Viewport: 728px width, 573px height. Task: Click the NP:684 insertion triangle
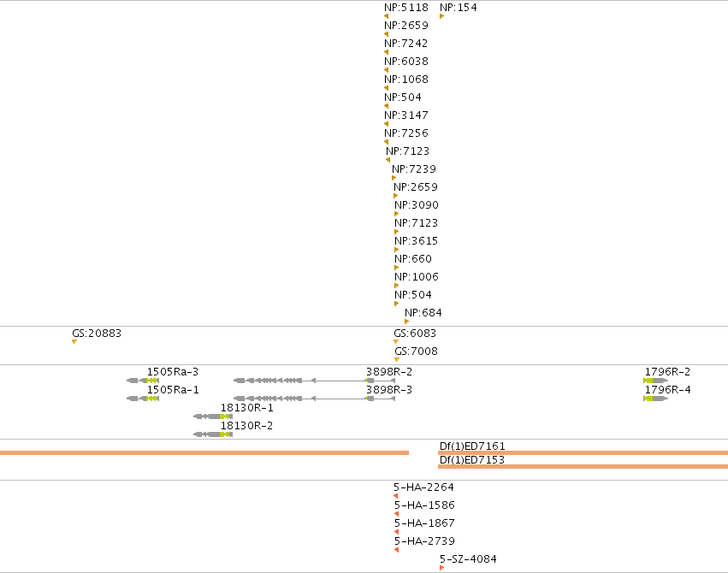(407, 322)
